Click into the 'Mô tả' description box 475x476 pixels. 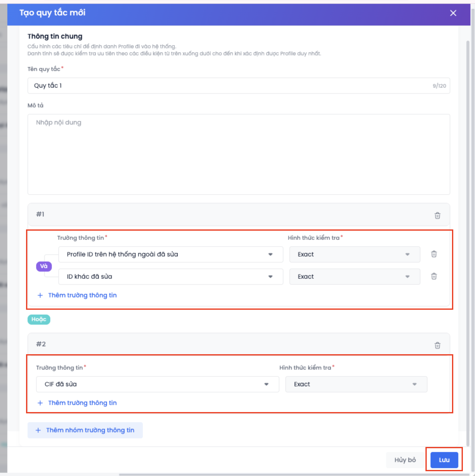click(x=238, y=154)
